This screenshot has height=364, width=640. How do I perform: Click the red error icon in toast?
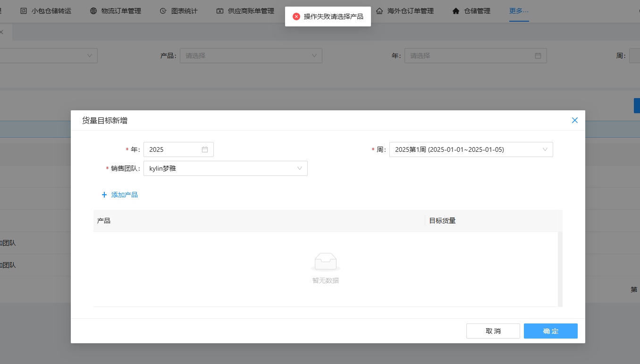pos(296,17)
